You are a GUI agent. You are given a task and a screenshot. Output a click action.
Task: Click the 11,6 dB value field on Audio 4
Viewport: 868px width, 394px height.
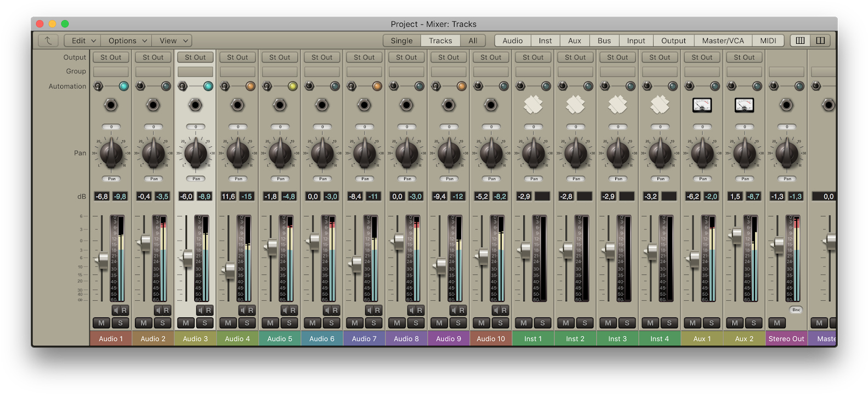pos(229,196)
